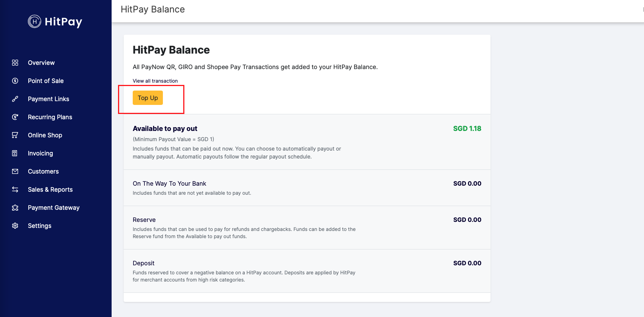Click 'Funds reserved to cover a negative balance' text
Screen dimensions: 644x317
click(244, 276)
